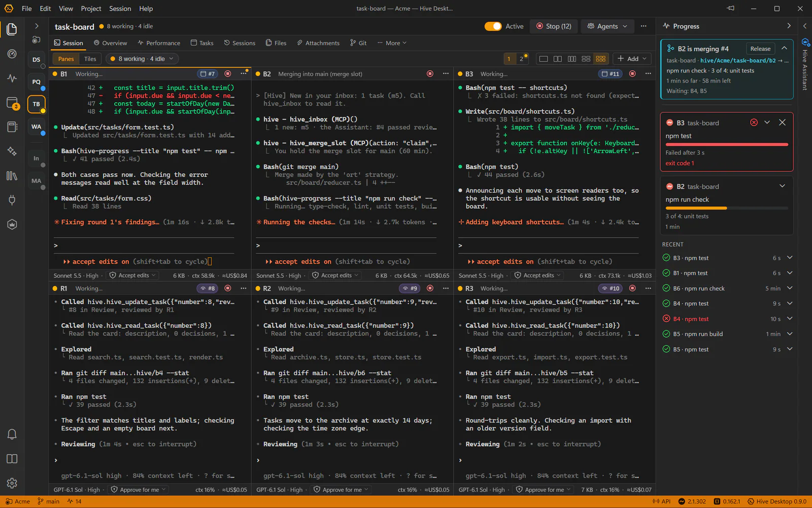Open the Git tab

[358, 43]
